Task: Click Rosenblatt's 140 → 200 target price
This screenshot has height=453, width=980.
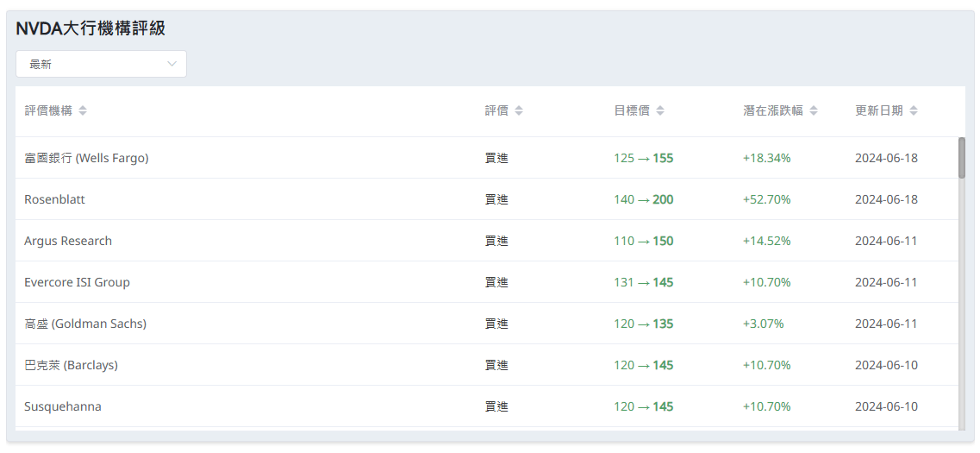Action: [643, 199]
